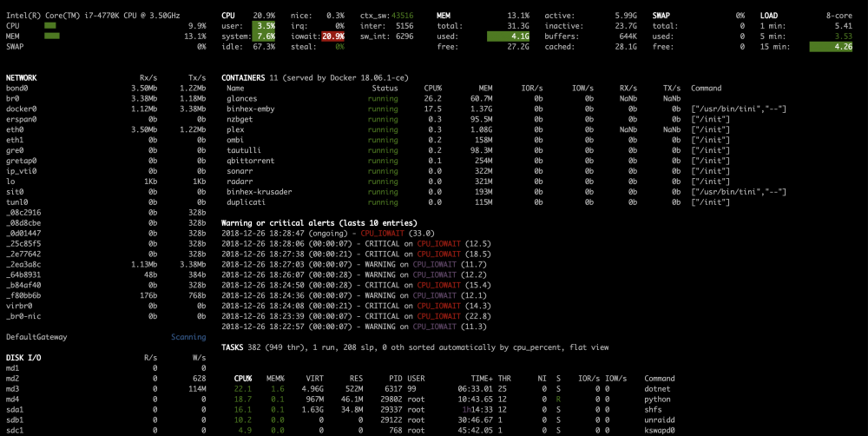
Task: Click the ongoing CPU_IOWAIT alert at 18:28:47
Action: tap(328, 234)
